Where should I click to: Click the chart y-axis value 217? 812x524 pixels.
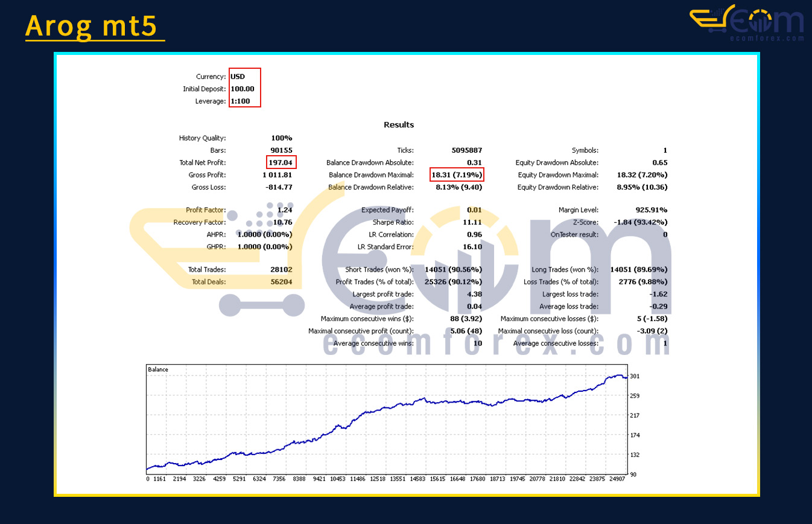pos(635,415)
